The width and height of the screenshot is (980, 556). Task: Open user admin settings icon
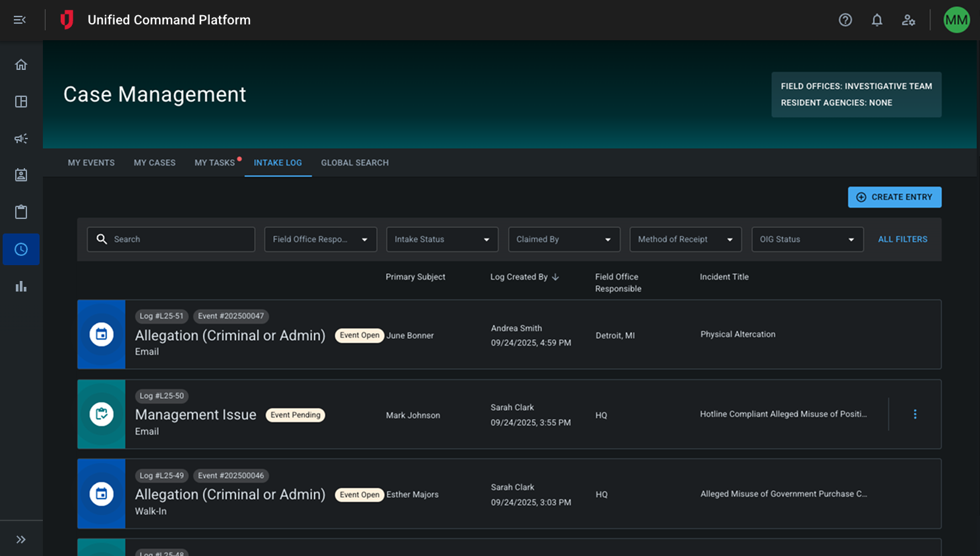908,20
